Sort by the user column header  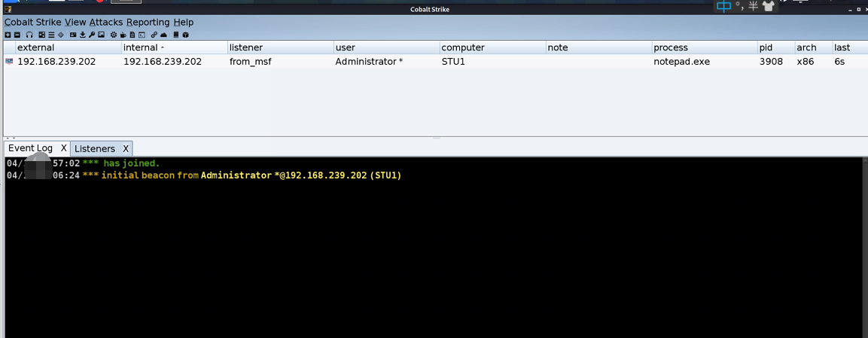(387, 47)
